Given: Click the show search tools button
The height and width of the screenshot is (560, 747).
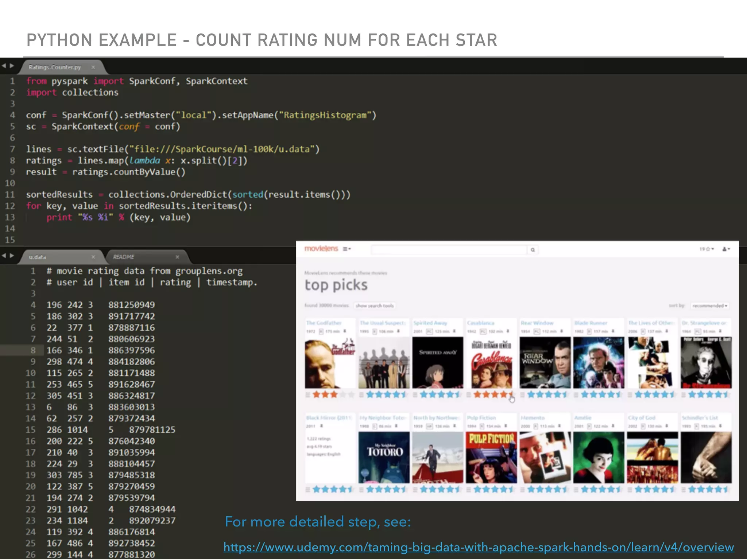Looking at the screenshot, I should [x=375, y=306].
